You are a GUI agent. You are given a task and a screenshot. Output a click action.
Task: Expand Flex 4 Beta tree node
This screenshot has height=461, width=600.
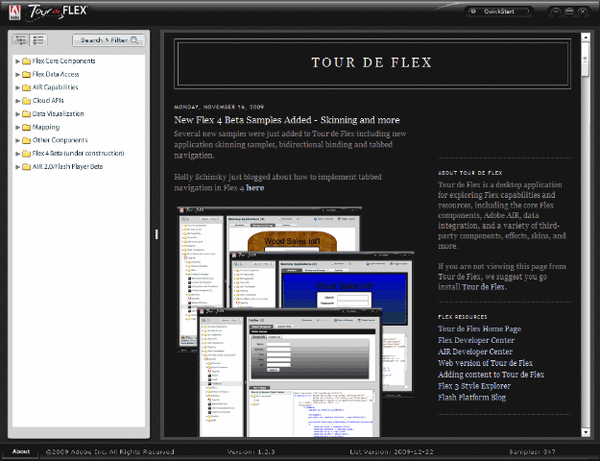(18, 153)
